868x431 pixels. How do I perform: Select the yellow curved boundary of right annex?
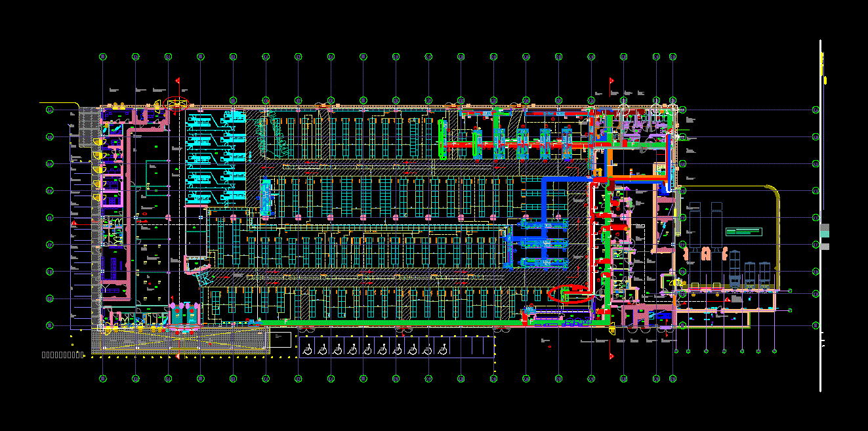pos(777,210)
